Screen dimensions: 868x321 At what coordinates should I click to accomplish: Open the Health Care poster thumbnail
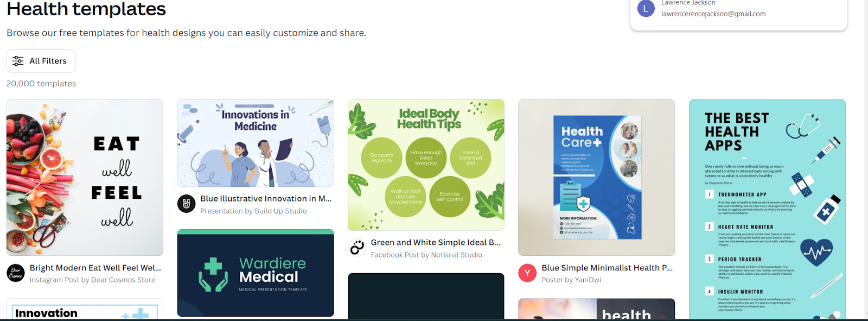[597, 178]
